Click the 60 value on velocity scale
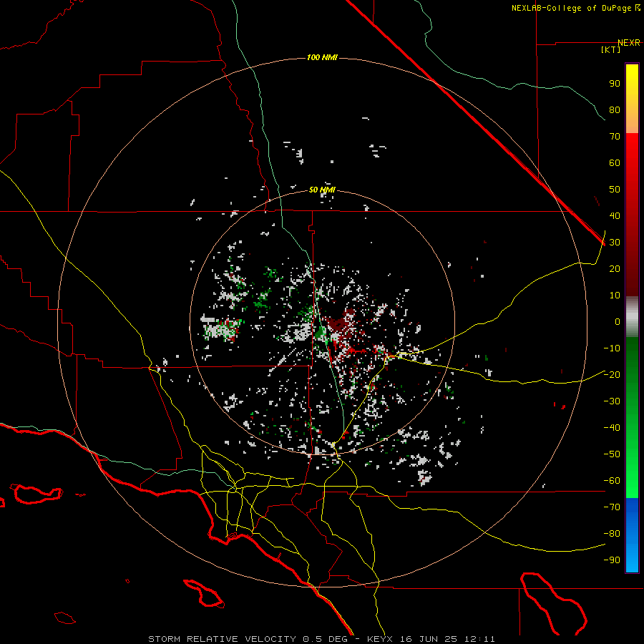Viewport: 644px width, 644px height. click(615, 162)
